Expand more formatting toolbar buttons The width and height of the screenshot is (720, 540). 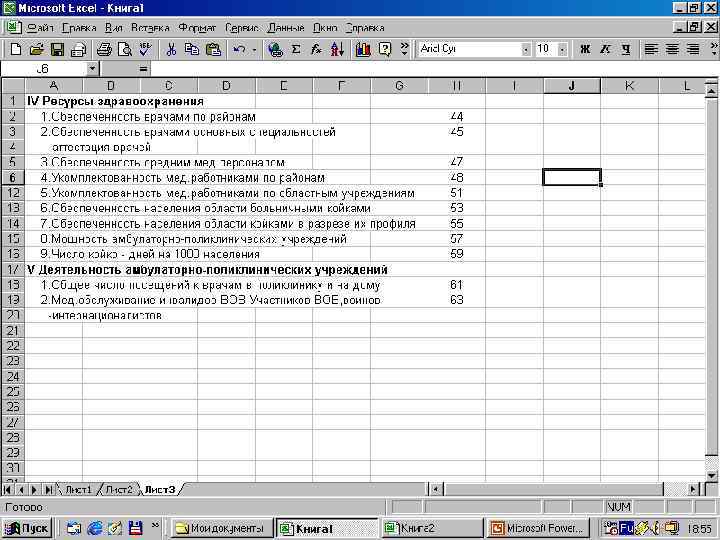pos(714,49)
